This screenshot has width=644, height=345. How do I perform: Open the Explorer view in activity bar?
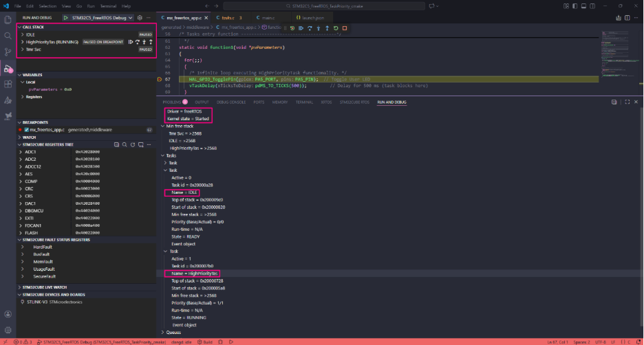point(8,19)
